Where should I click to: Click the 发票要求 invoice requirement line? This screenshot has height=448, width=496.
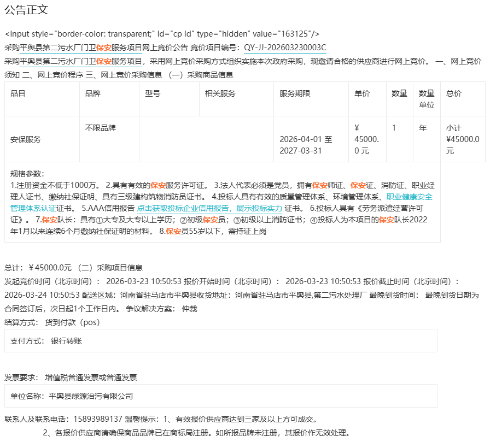71,378
